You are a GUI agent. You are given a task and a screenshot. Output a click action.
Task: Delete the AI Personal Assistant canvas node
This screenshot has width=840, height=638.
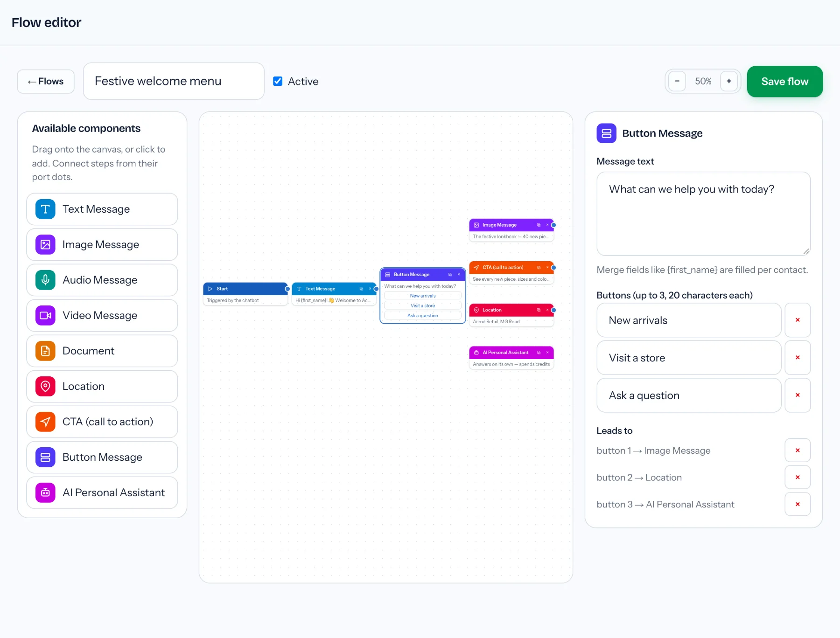click(x=547, y=353)
